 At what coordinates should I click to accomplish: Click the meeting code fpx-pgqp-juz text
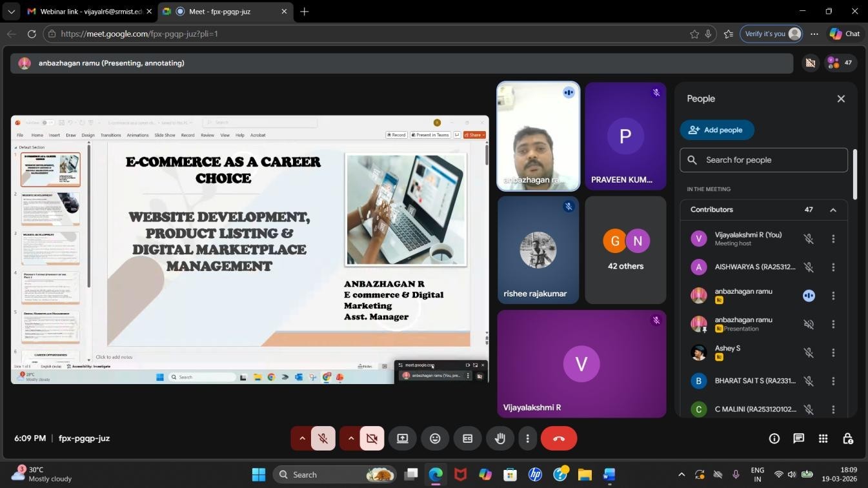point(84,438)
